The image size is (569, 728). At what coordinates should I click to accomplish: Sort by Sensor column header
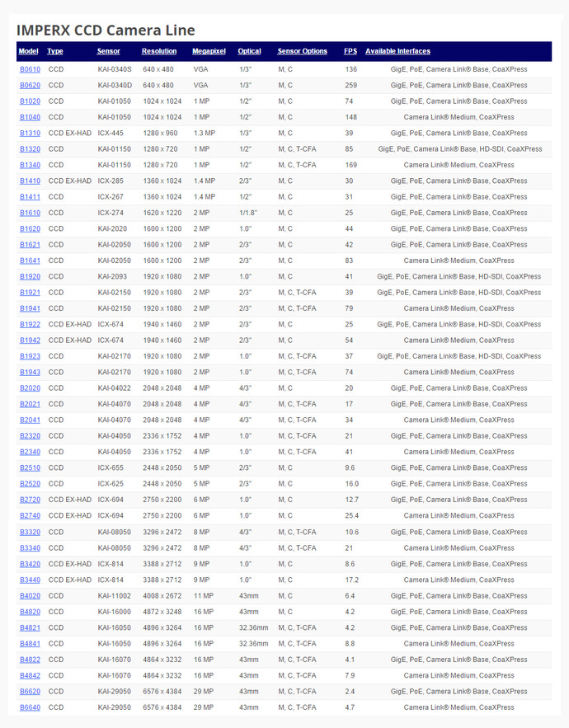109,51
